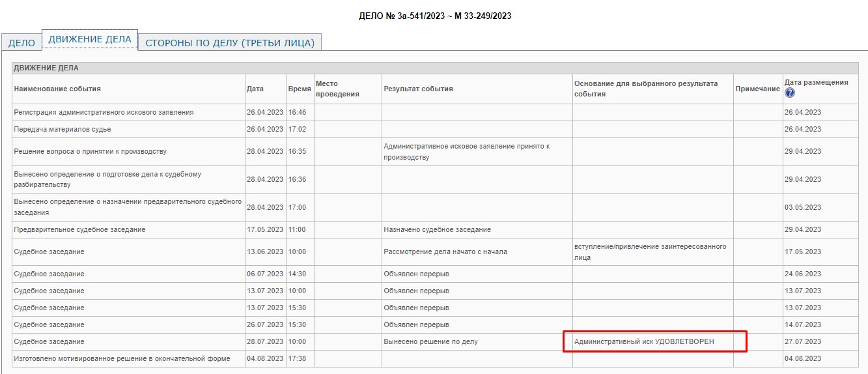Click the "Вынесено решение по делу" result
The image size is (868, 374).
point(430,341)
